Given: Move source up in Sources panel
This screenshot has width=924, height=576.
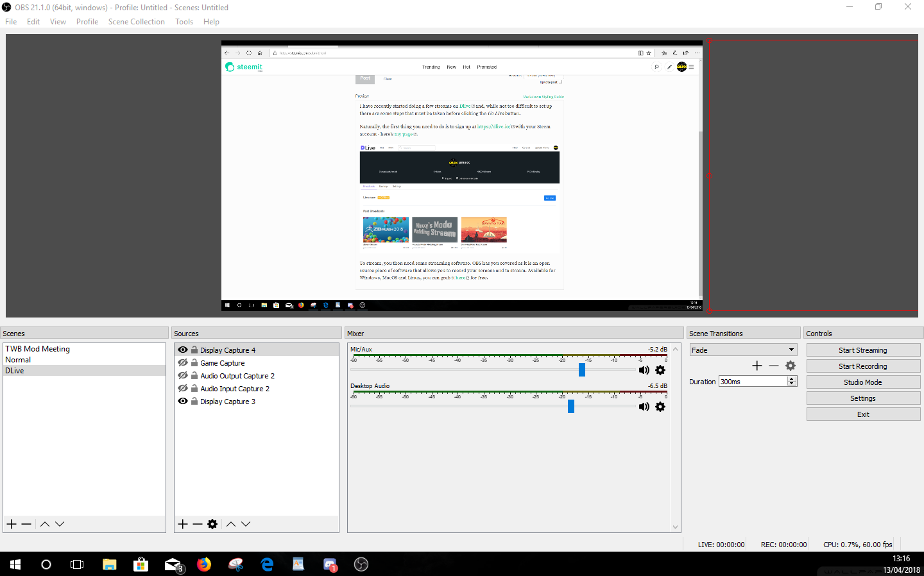Looking at the screenshot, I should [231, 524].
